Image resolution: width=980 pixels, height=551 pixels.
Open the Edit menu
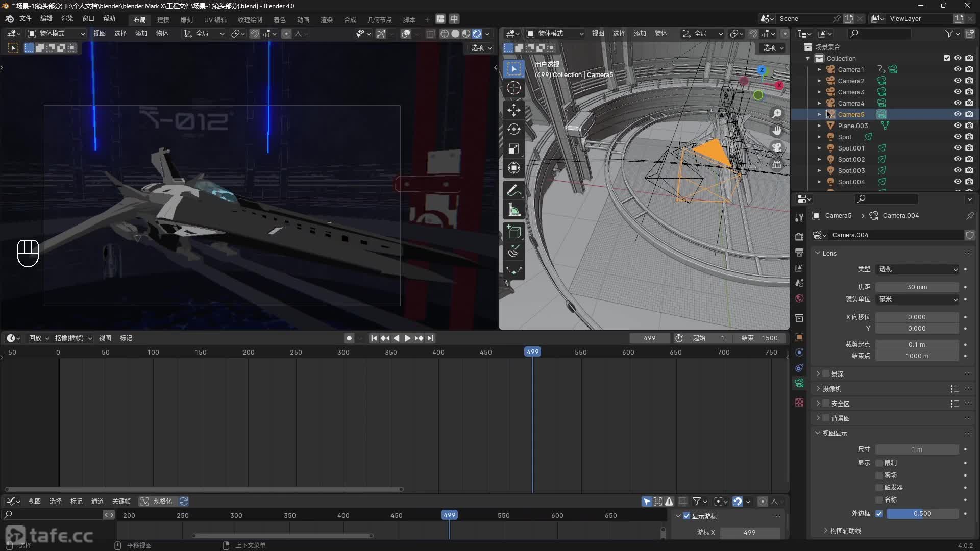[46, 19]
